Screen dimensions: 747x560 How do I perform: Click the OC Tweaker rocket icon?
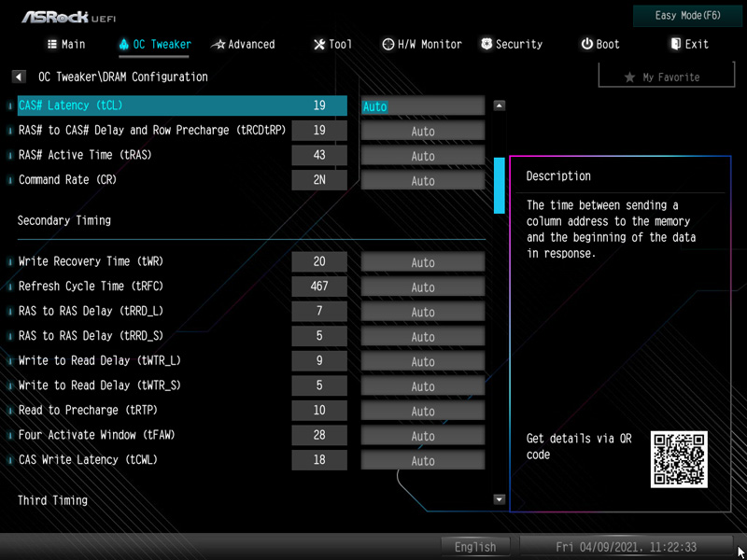[124, 44]
